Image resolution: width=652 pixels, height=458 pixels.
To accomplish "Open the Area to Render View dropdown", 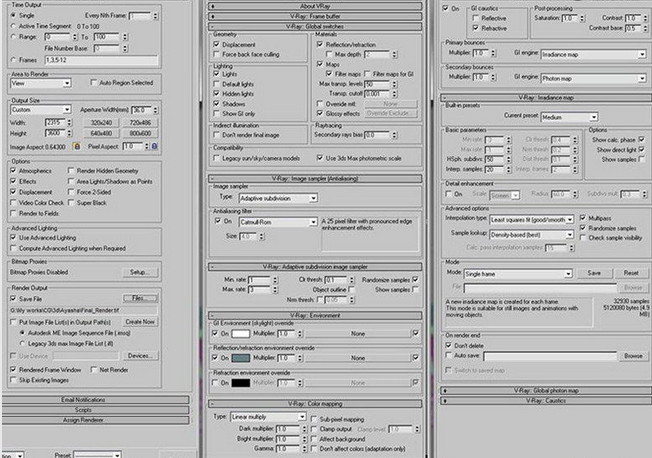I will pyautogui.click(x=41, y=83).
